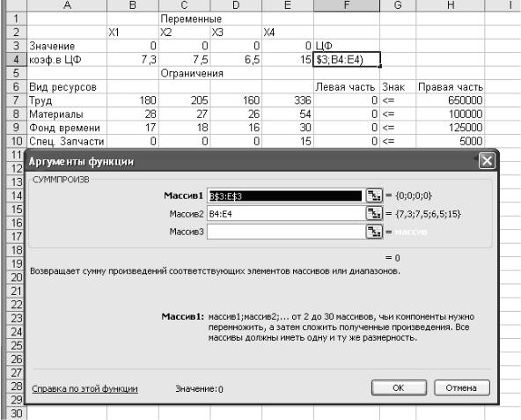This screenshot has height=420, width=521.
Task: Click cell with value 336
Action: point(288,100)
